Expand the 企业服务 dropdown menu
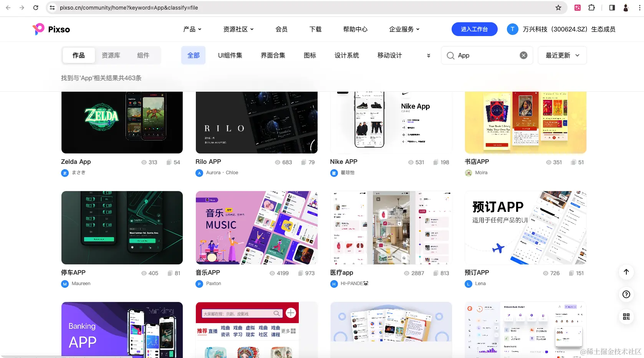The image size is (644, 358). (x=404, y=29)
